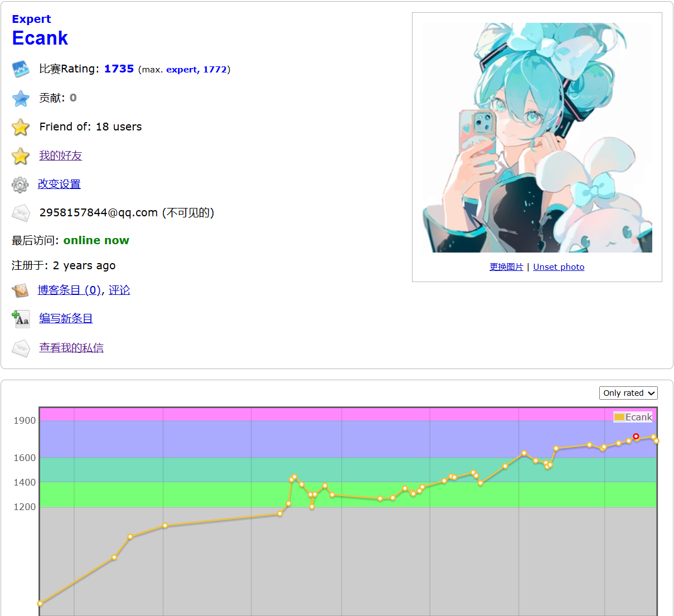Click the rating value 1735
The height and width of the screenshot is (616, 674).
click(x=119, y=69)
